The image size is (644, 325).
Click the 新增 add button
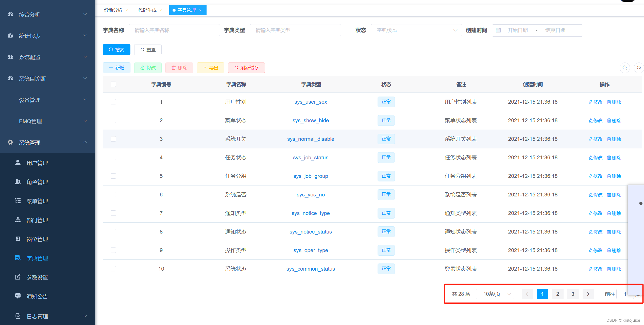coord(116,68)
